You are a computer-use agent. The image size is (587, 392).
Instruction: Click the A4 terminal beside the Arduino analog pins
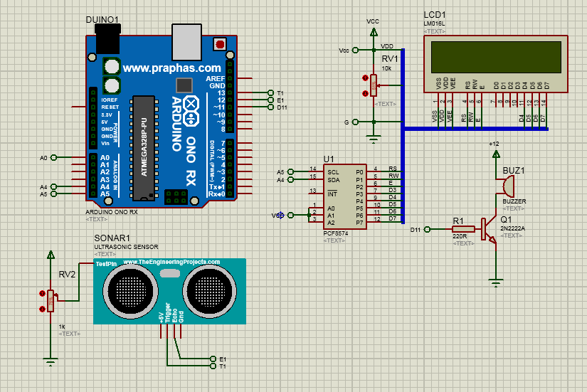(x=53, y=186)
